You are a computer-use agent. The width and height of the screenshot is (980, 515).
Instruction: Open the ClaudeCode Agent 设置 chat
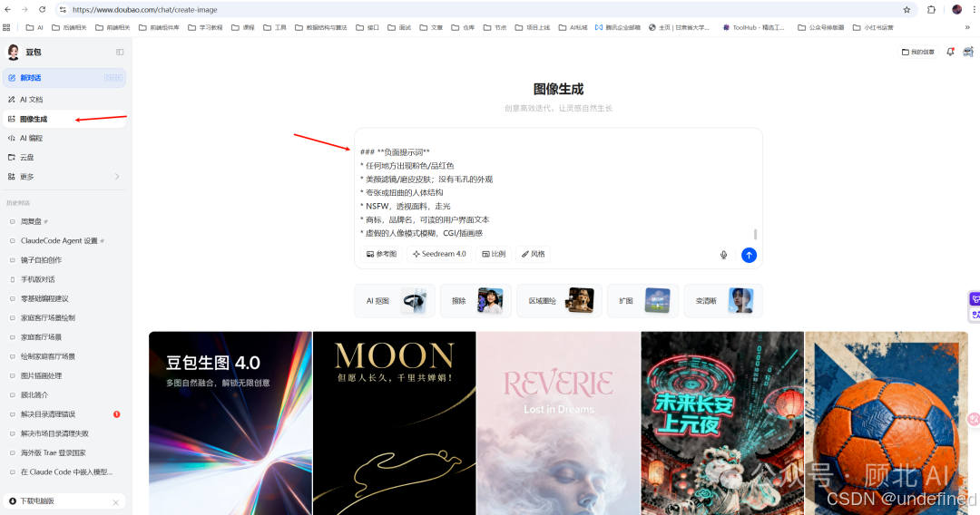tap(65, 241)
